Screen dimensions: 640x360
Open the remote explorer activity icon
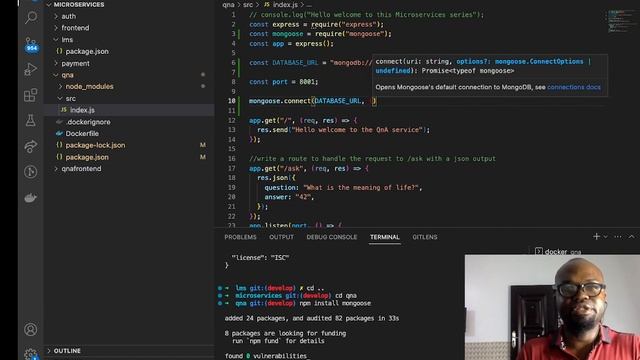pyautogui.click(x=31, y=146)
